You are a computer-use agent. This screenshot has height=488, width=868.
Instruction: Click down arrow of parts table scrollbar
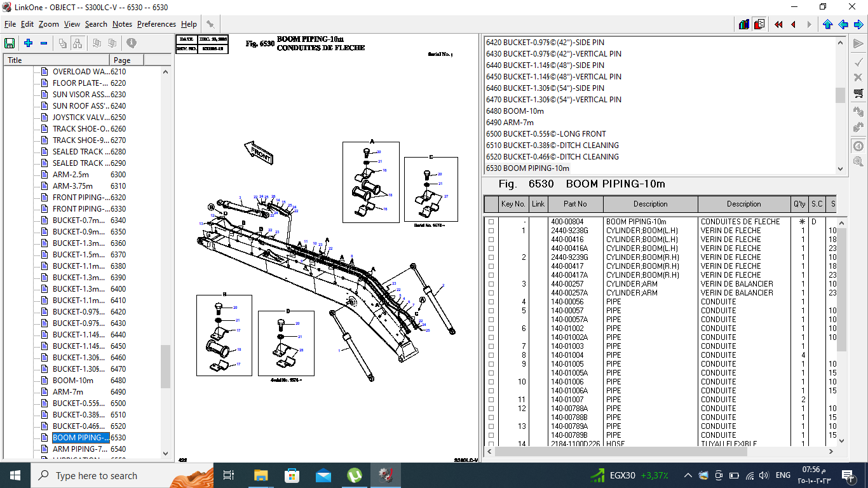point(841,440)
